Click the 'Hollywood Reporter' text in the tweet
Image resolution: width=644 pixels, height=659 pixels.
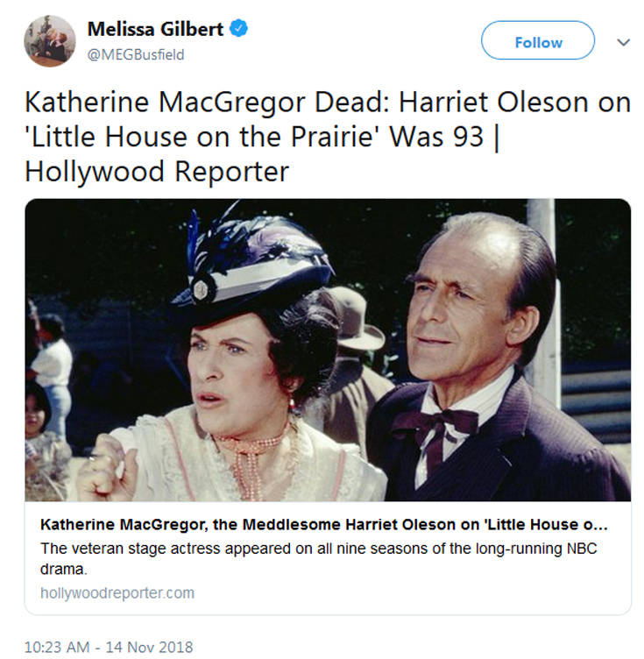(x=156, y=171)
